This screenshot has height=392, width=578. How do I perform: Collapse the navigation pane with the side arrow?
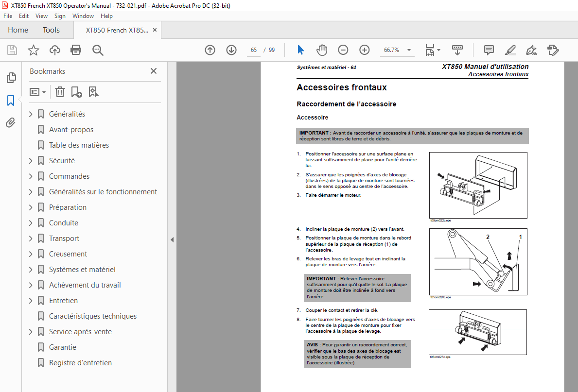click(x=172, y=240)
